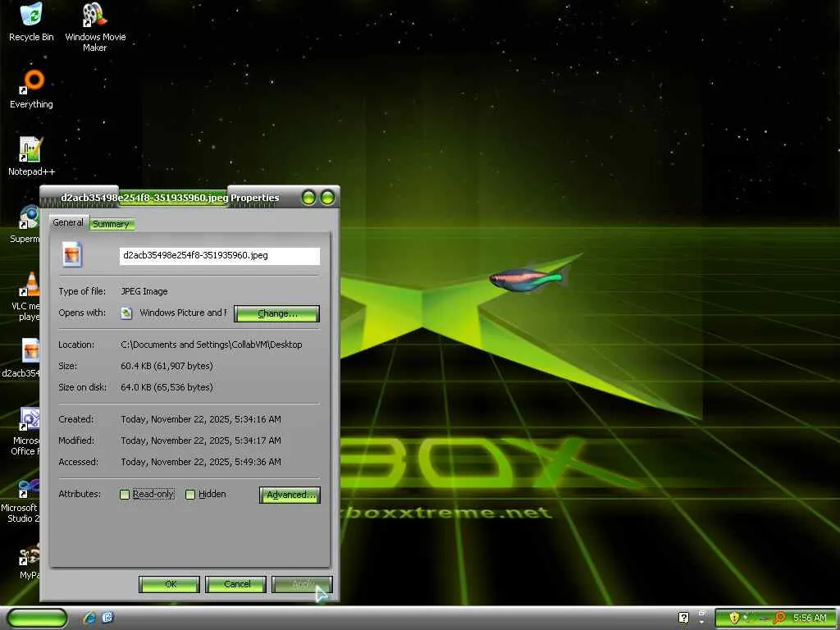Click the JPEG file icon in Properties
The height and width of the screenshot is (630, 840).
tap(72, 254)
